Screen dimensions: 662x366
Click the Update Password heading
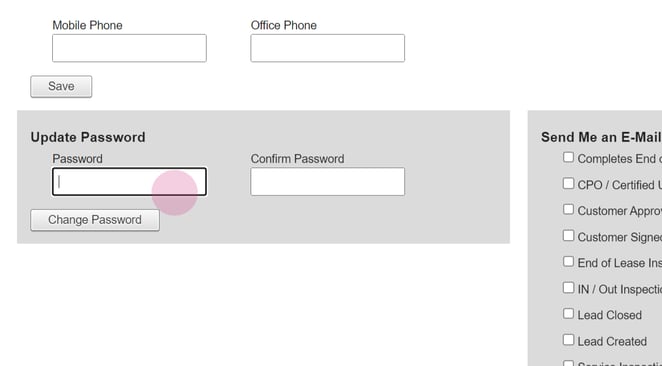tap(88, 137)
